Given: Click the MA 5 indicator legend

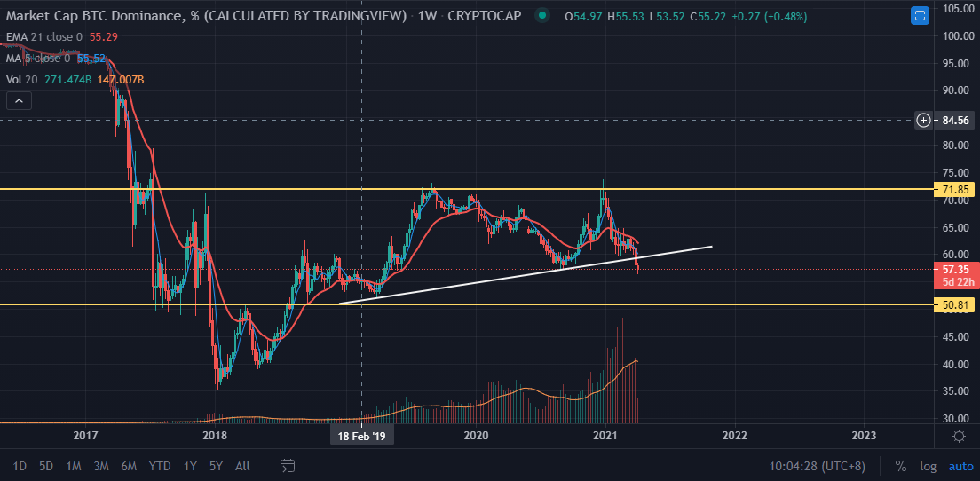Looking at the screenshot, I should [x=55, y=59].
